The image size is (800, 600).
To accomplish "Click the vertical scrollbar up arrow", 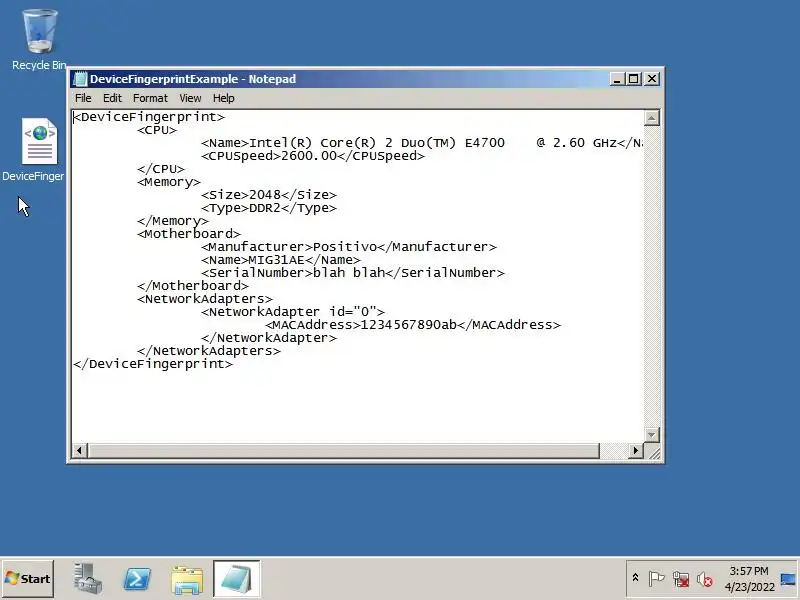I will tap(652, 118).
